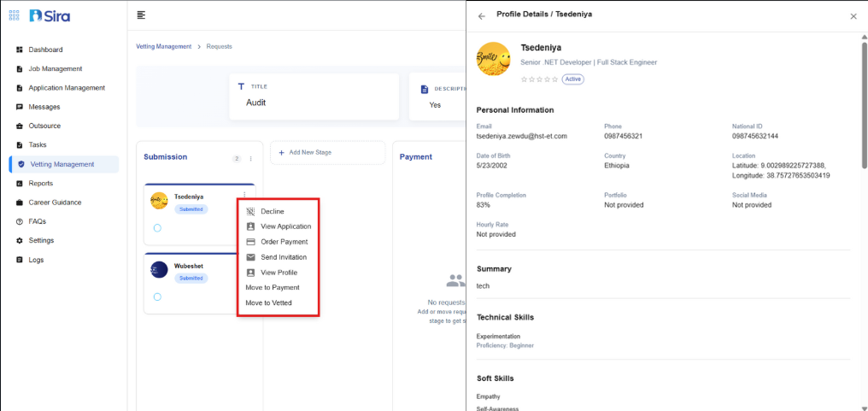Click Send Invitation in the context menu
Viewport: 868px width, 411px height.
coord(283,257)
